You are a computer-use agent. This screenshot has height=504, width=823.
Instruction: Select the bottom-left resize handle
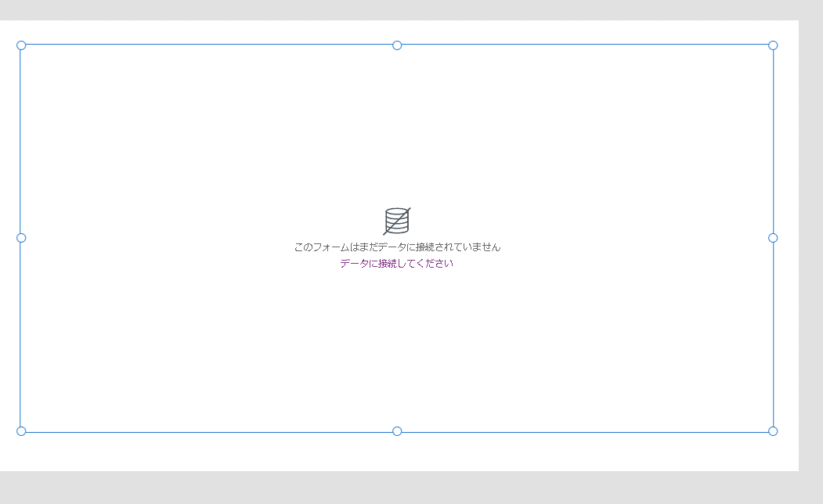click(21, 430)
